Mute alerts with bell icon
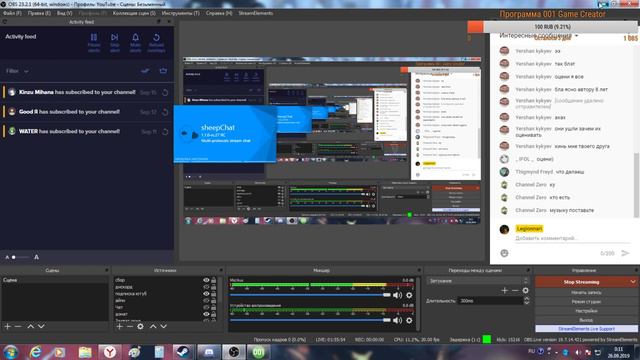 tap(136, 42)
